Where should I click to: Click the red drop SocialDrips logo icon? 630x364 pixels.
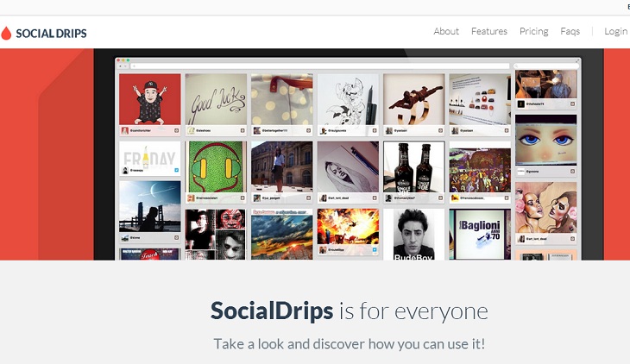pos(6,33)
